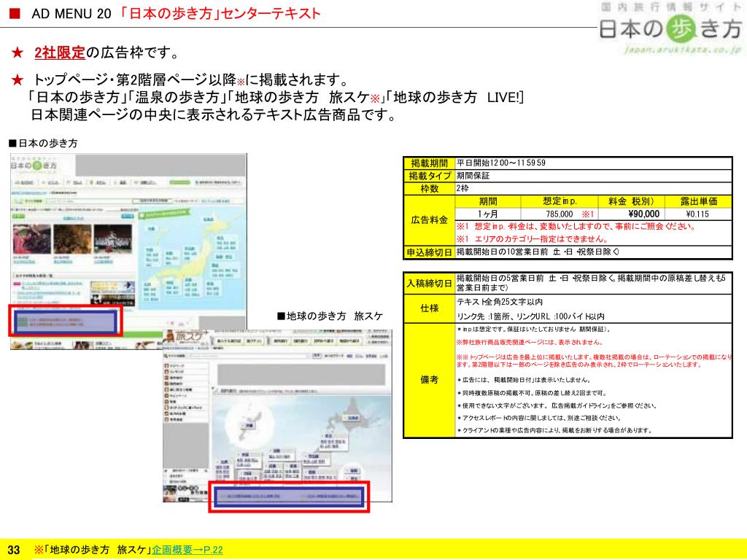
Task: Click the 広告料金 row header
Action: coord(429,220)
